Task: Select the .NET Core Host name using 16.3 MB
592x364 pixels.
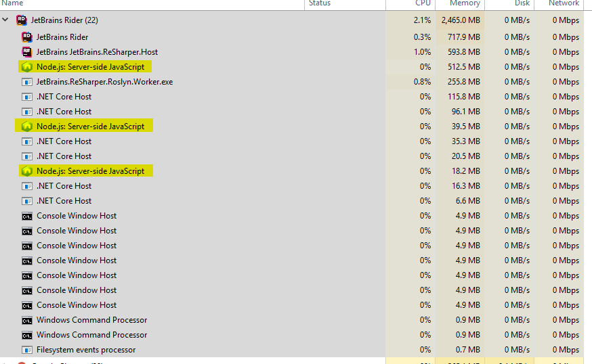Action: [x=64, y=186]
